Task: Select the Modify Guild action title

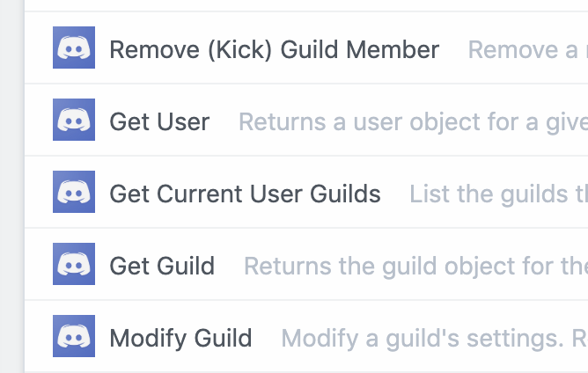Action: tap(180, 338)
